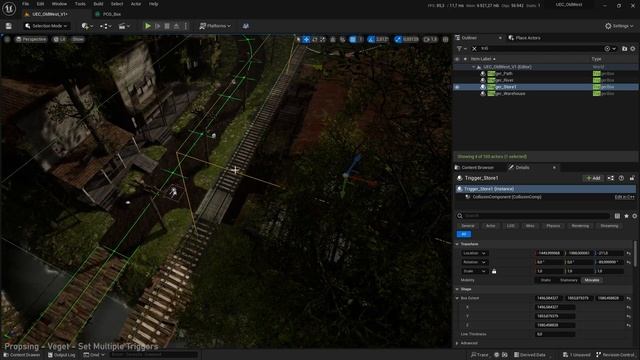The height and width of the screenshot is (360, 640).
Task: Open the File menu
Action: pos(25,4)
